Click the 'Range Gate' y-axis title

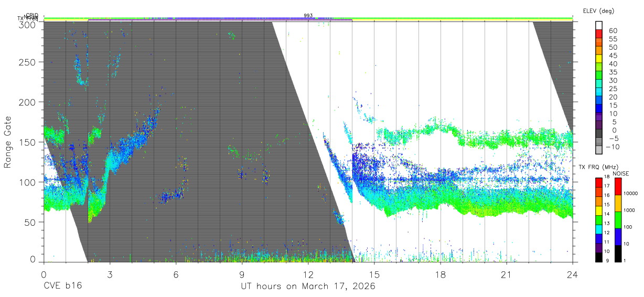[8, 141]
